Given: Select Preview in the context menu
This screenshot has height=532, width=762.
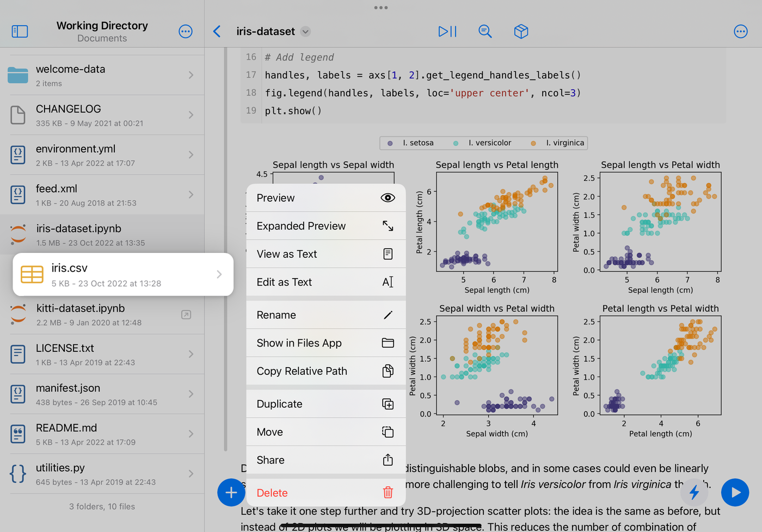Looking at the screenshot, I should 325,198.
